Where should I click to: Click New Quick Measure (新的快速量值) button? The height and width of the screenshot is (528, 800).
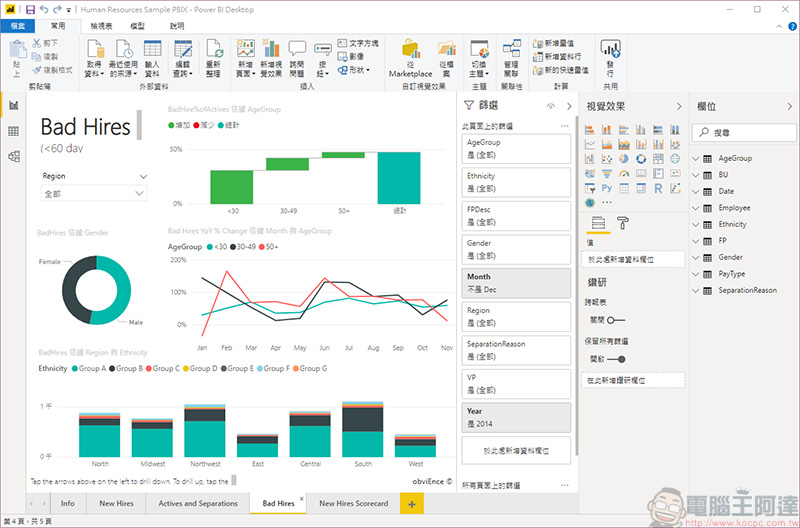click(x=561, y=70)
